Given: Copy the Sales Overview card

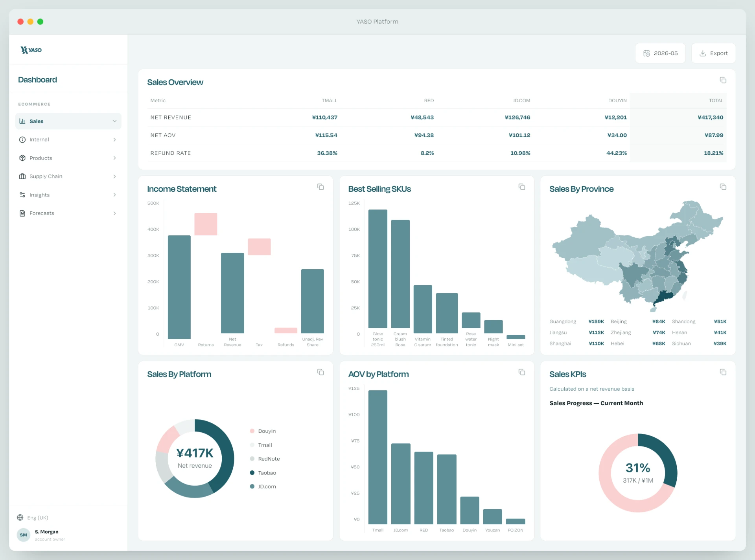Looking at the screenshot, I should pyautogui.click(x=723, y=80).
